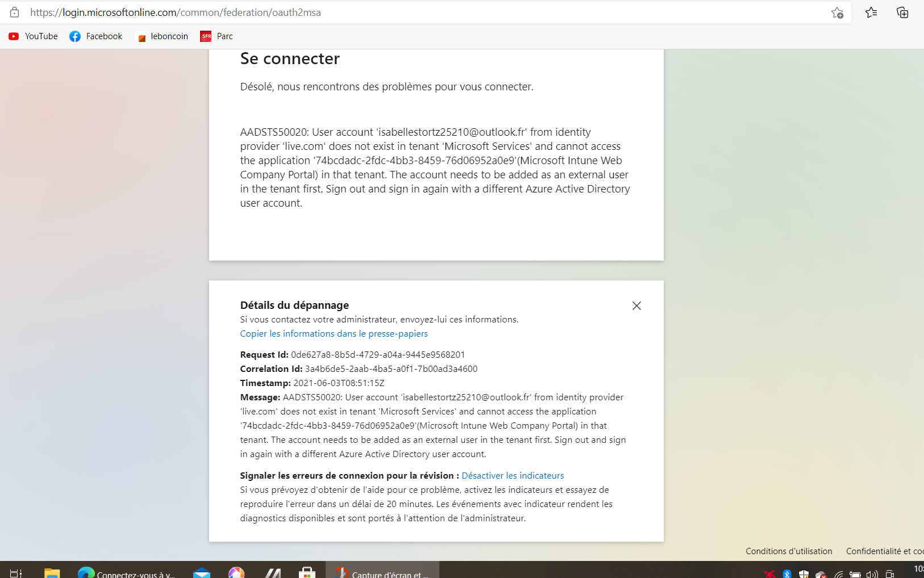
Task: Open the Favorites list icon
Action: pos(871,12)
